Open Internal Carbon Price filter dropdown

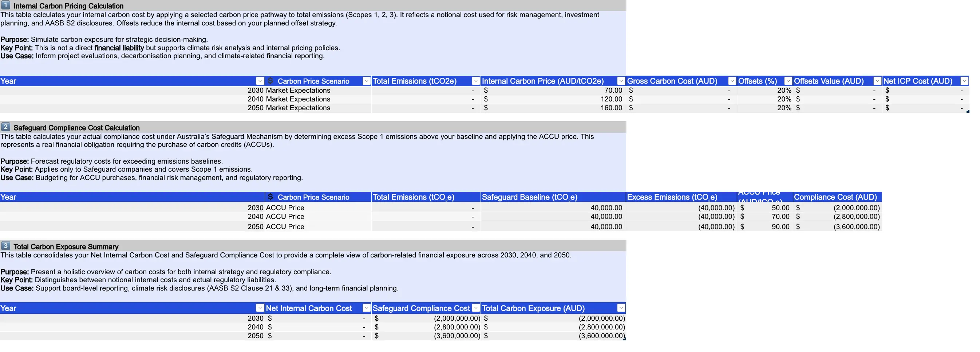621,81
